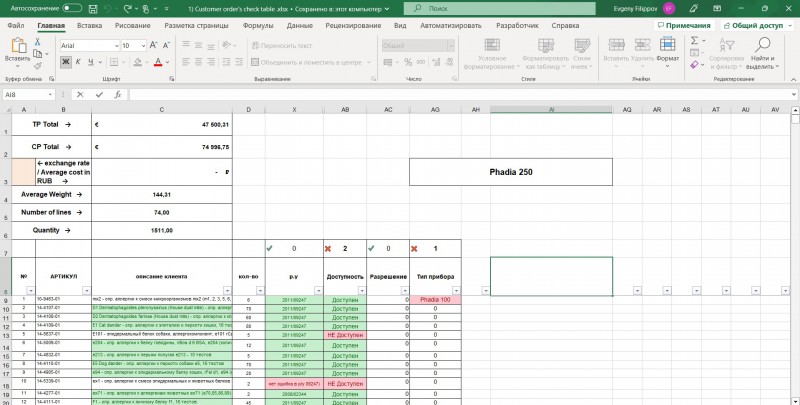Toggle Bold formatting
The width and height of the screenshot is (800, 405).
66,62
